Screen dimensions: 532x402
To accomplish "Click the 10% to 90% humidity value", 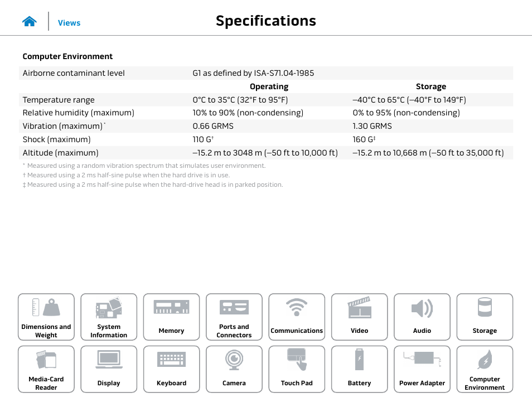I will click(248, 113).
